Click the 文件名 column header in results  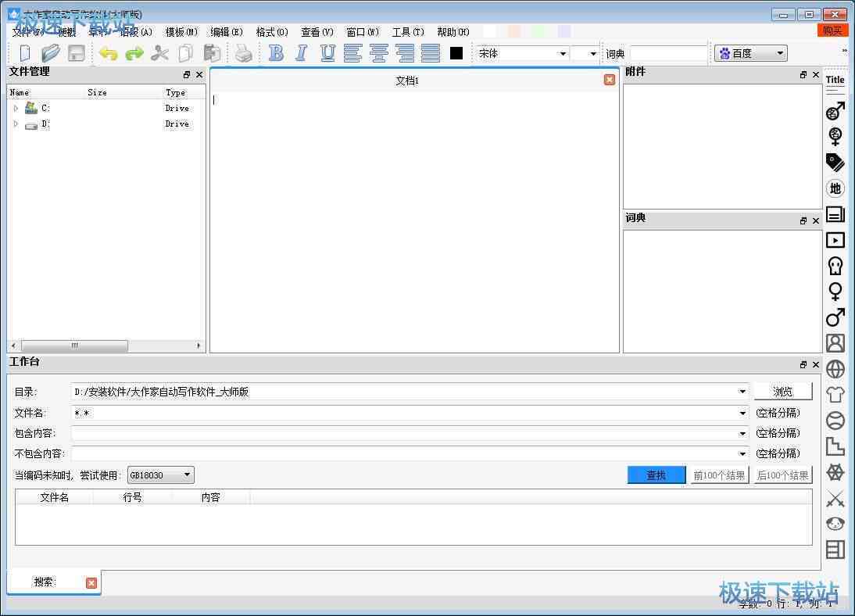[x=55, y=498]
